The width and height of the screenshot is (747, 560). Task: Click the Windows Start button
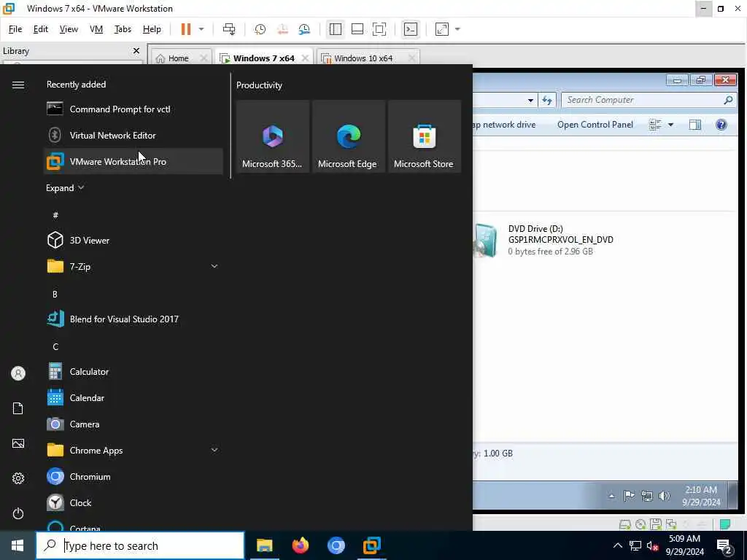18,545
